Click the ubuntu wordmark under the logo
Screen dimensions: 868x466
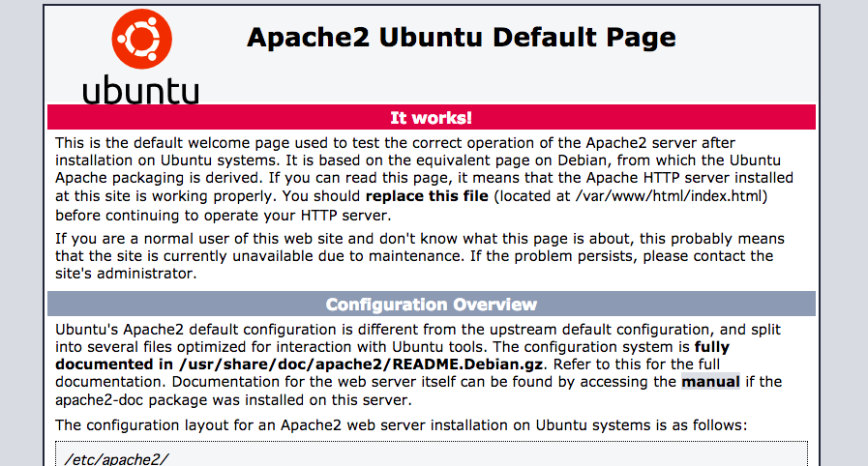(140, 90)
